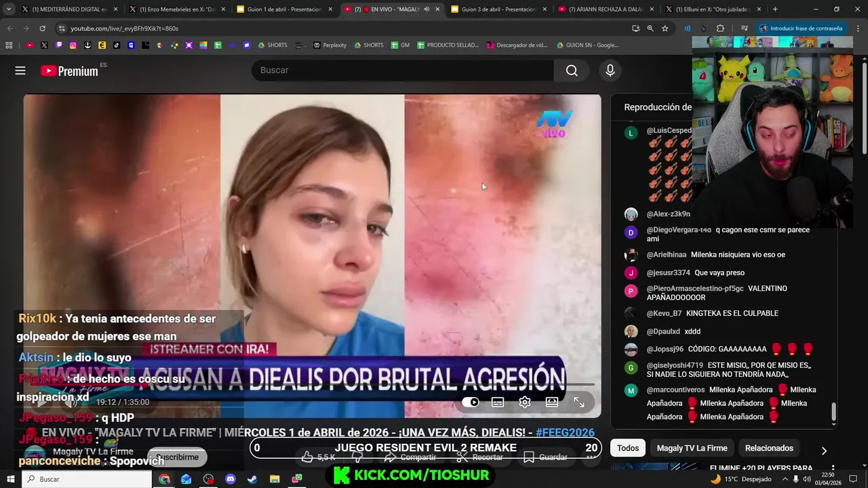Open new browser tab

click(x=775, y=9)
